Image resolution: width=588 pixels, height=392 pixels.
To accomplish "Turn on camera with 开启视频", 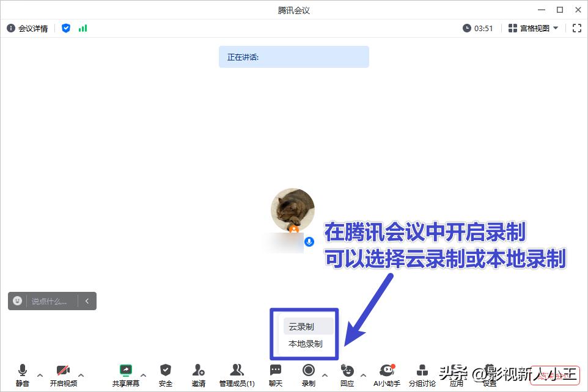I will pos(64,375).
